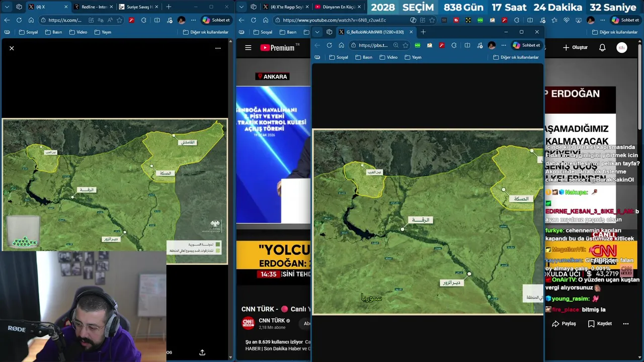Open Settings and more in left X window
Image resolution: width=644 pixels, height=362 pixels.
(x=193, y=20)
